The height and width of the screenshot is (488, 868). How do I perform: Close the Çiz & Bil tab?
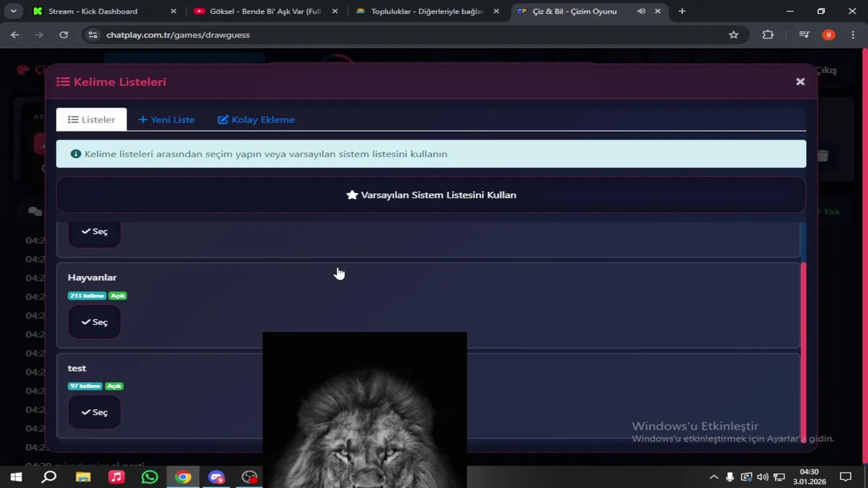(x=658, y=11)
